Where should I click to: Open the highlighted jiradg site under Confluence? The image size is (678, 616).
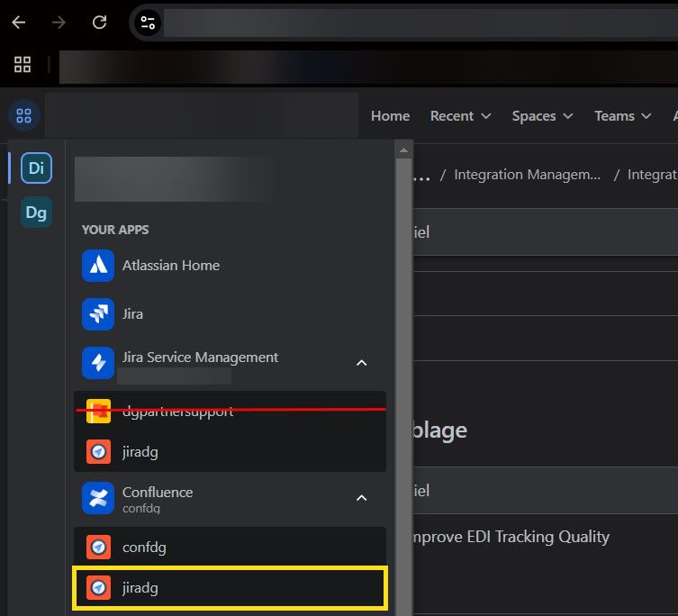(140, 587)
